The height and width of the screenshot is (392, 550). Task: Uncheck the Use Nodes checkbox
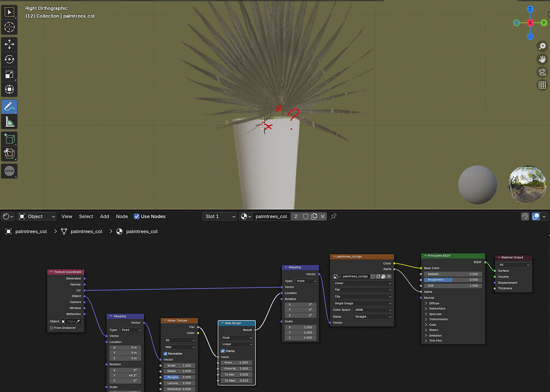point(136,216)
